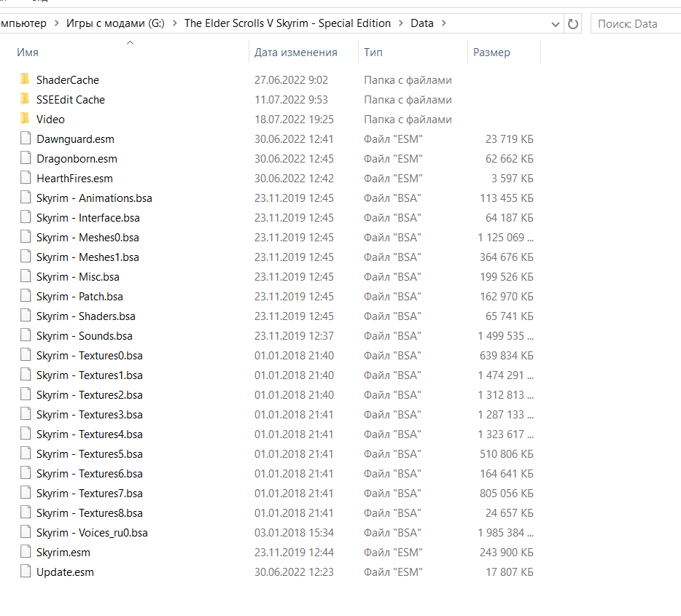Select the Skyrim - Textures7.bsa file name

90,493
